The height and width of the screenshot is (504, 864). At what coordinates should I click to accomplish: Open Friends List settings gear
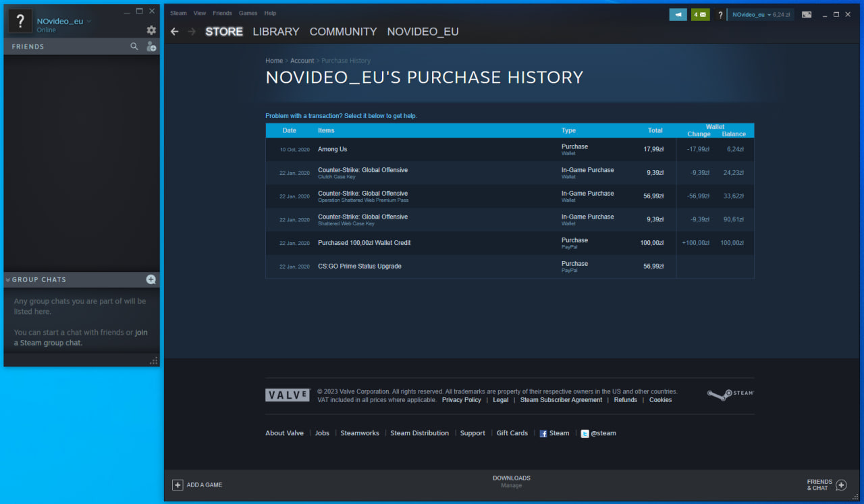point(151,30)
